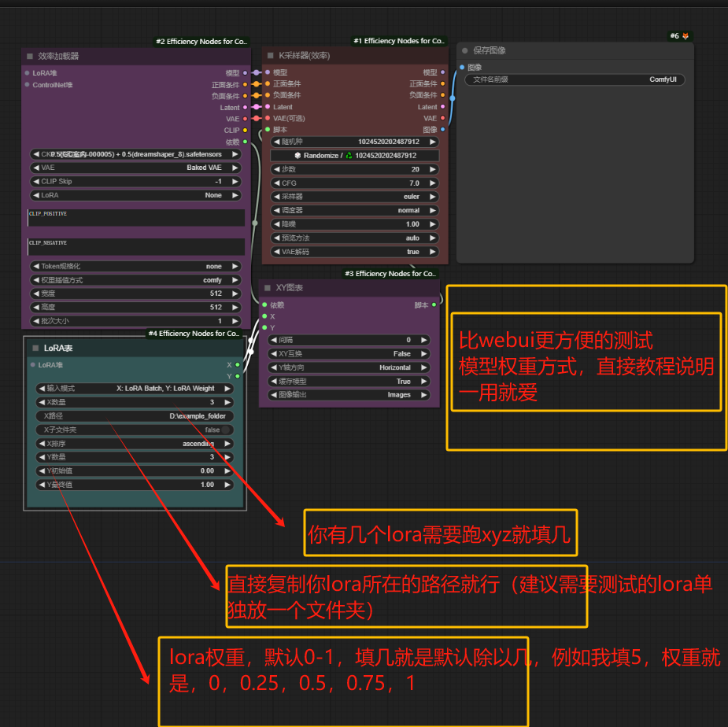Image resolution: width=728 pixels, height=727 pixels.
Task: Click the fox badge icon next to #6
Action: click(686, 35)
